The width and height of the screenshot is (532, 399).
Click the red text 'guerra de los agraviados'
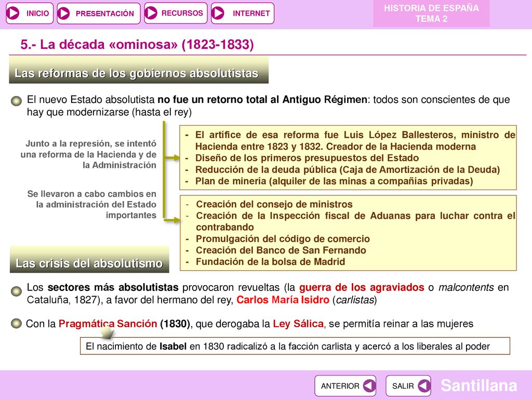click(x=362, y=287)
